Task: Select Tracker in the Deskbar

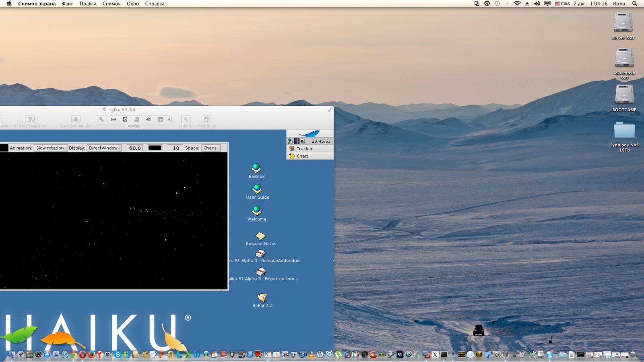Action: coord(310,148)
